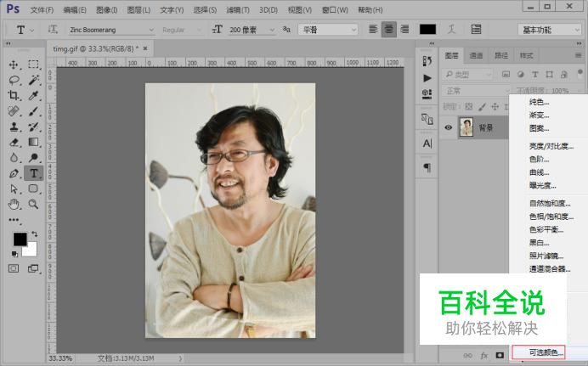Click the zoom percentage field 33.33%

(60, 358)
